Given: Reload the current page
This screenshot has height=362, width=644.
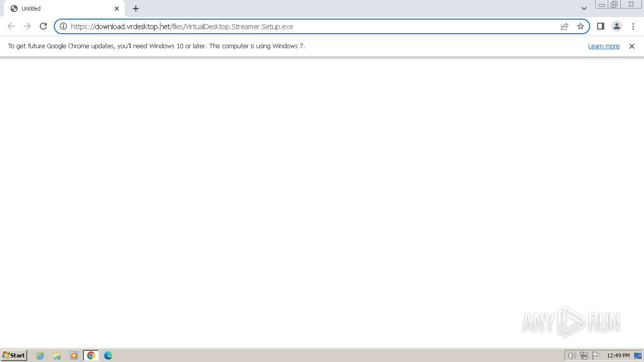Looking at the screenshot, I should (43, 26).
